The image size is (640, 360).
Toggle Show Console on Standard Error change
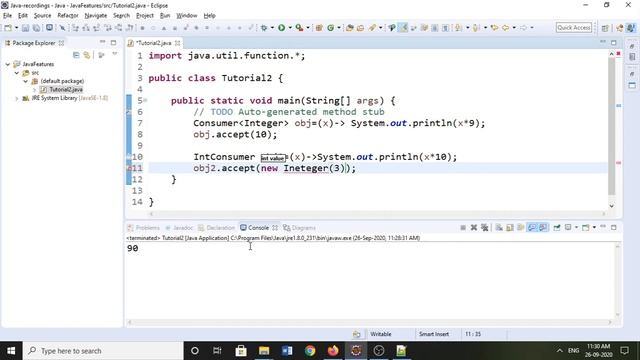click(x=542, y=228)
